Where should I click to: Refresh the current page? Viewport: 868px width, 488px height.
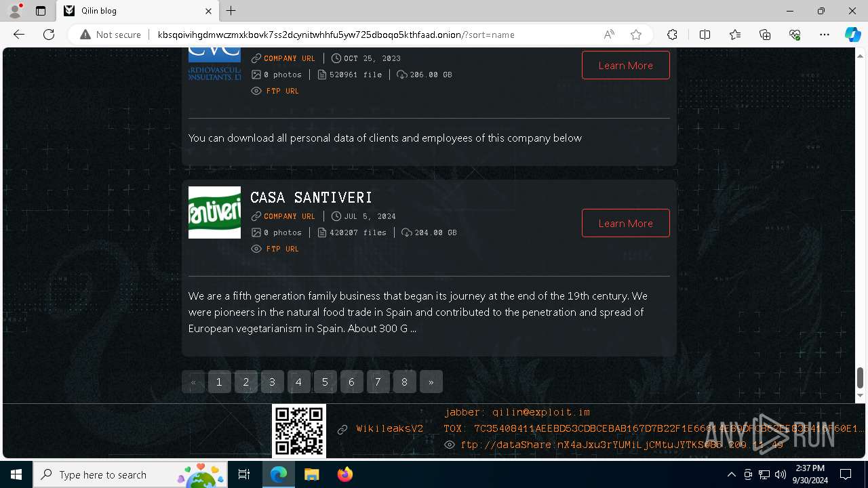[49, 35]
